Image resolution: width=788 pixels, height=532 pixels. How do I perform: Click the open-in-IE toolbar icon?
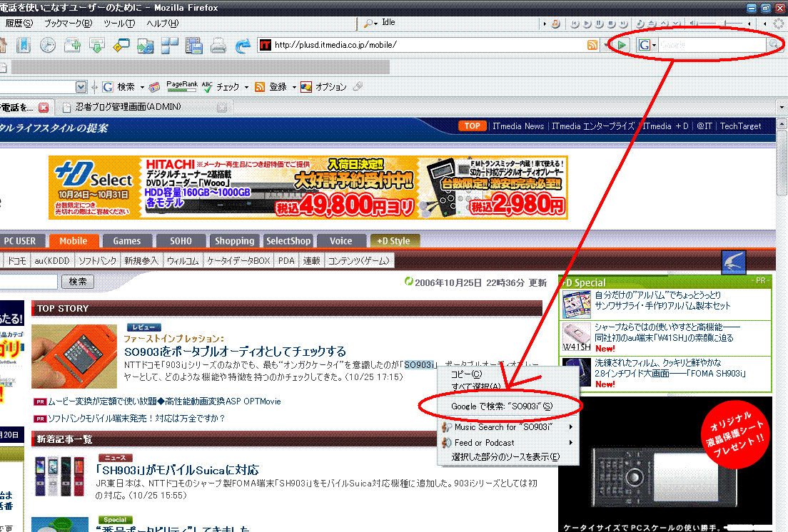click(x=145, y=46)
